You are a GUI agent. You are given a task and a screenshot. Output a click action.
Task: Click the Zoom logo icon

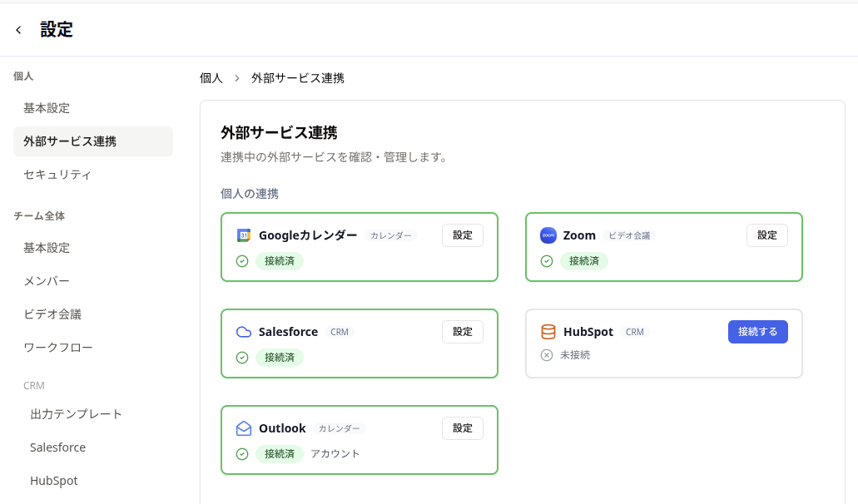pyautogui.click(x=548, y=235)
